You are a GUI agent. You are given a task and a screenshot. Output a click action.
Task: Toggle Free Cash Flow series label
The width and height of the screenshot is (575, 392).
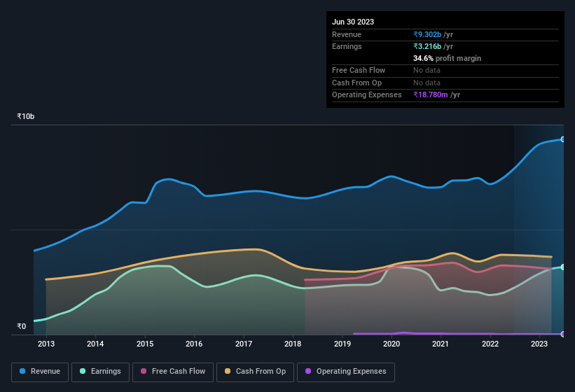point(179,371)
